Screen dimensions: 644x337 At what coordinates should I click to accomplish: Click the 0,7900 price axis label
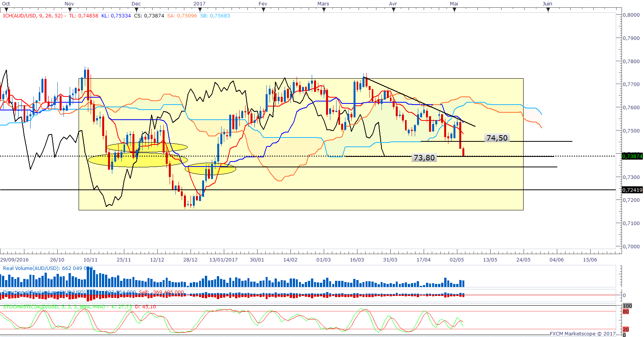click(631, 38)
